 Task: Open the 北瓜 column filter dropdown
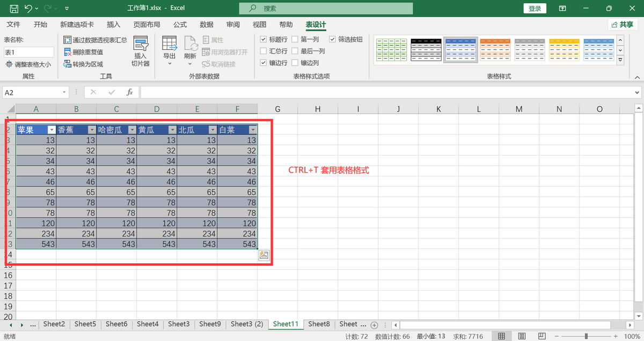tap(212, 130)
